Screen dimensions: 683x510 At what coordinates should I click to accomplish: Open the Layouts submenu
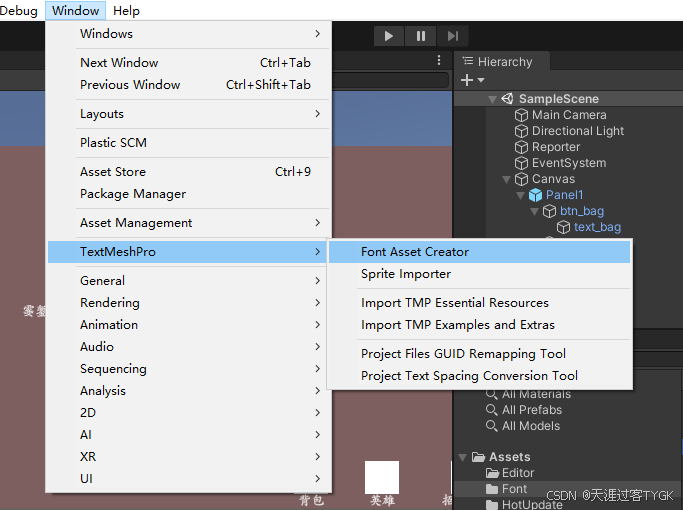189,114
